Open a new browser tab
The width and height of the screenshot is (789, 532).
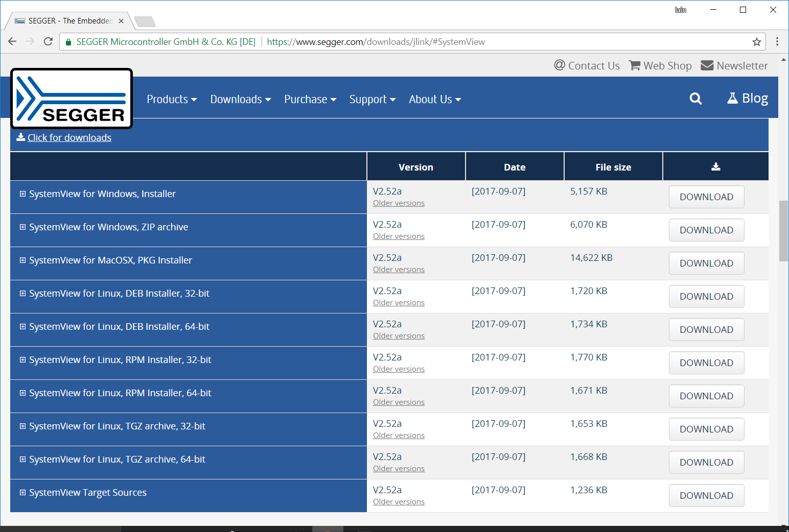tap(145, 21)
